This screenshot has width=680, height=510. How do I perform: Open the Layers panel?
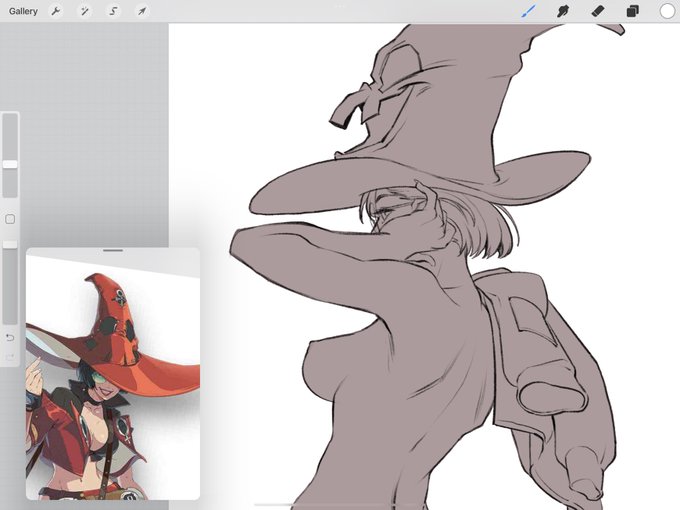coord(633,11)
